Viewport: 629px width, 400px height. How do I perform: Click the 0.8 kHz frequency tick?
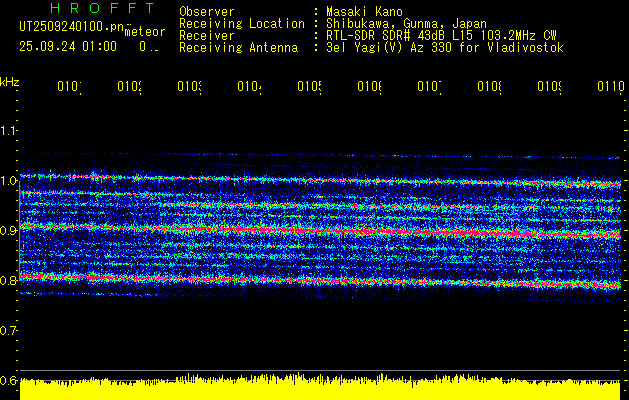tap(9, 281)
